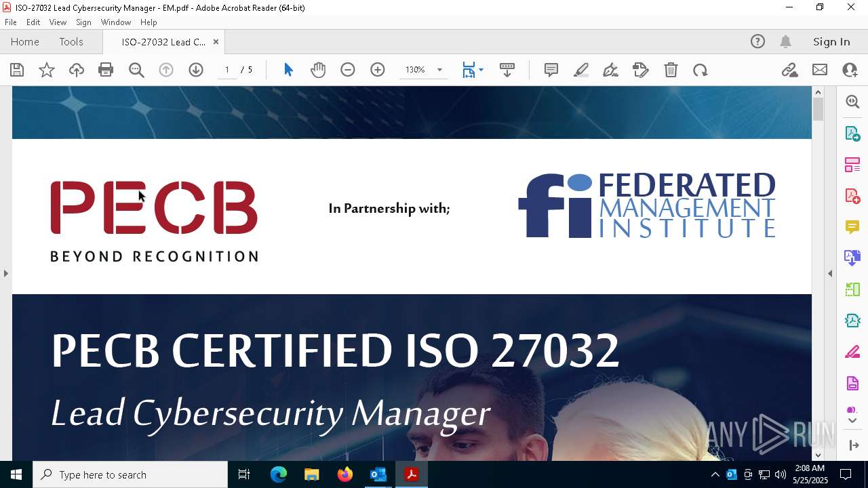Launch Firefox from the taskbar

(x=344, y=474)
